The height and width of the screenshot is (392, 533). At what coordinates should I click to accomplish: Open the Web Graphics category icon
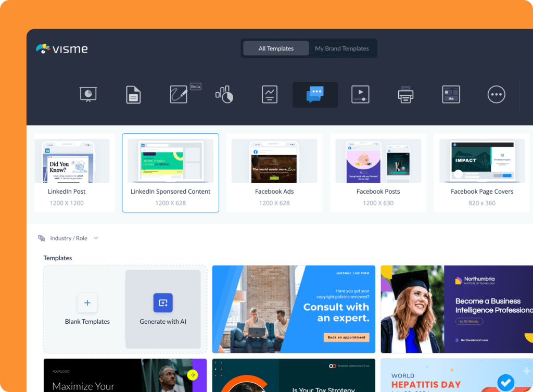click(x=451, y=94)
